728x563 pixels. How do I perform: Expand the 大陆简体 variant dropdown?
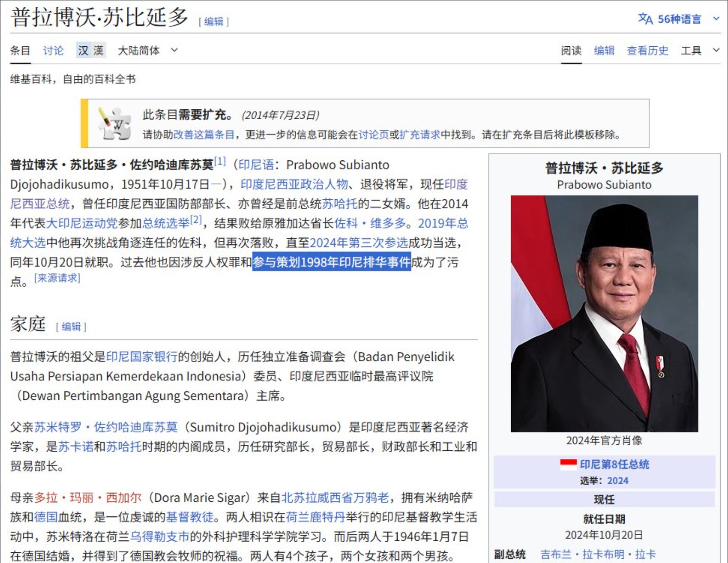tap(148, 51)
